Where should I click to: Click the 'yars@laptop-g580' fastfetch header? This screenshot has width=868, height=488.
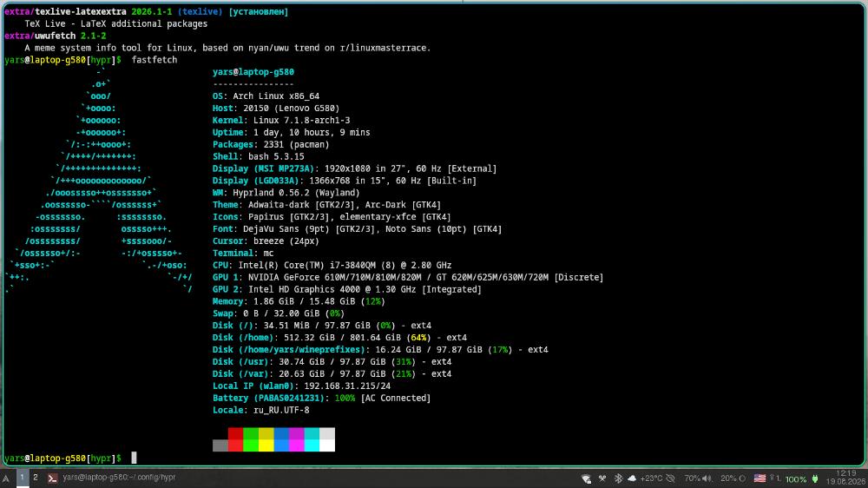tap(253, 72)
